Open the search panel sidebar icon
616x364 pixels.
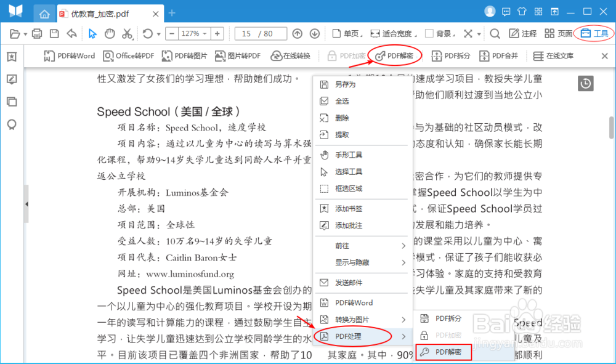[x=12, y=125]
